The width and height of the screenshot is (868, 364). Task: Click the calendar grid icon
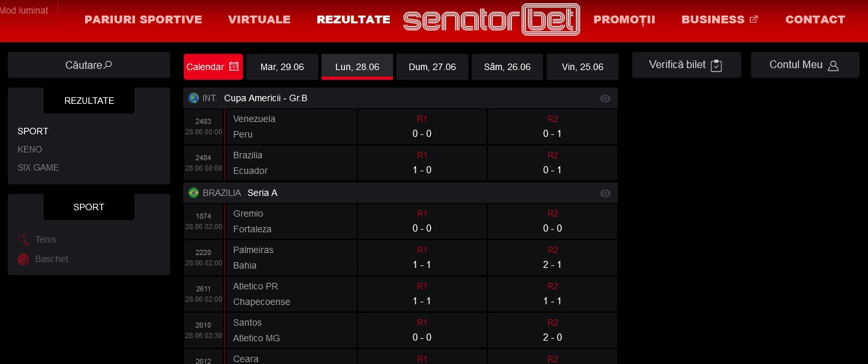click(234, 67)
